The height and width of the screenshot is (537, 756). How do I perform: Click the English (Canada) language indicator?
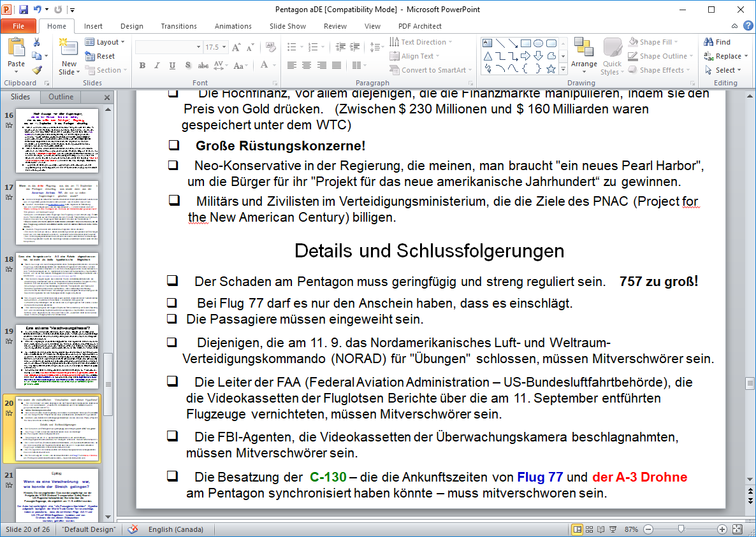point(175,529)
